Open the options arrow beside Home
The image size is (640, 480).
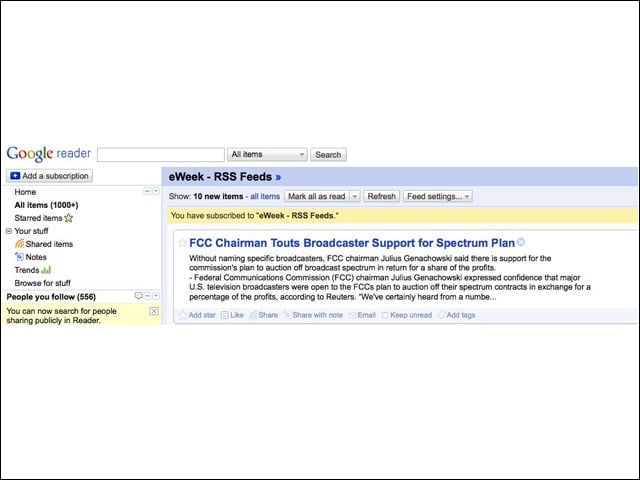click(156, 191)
